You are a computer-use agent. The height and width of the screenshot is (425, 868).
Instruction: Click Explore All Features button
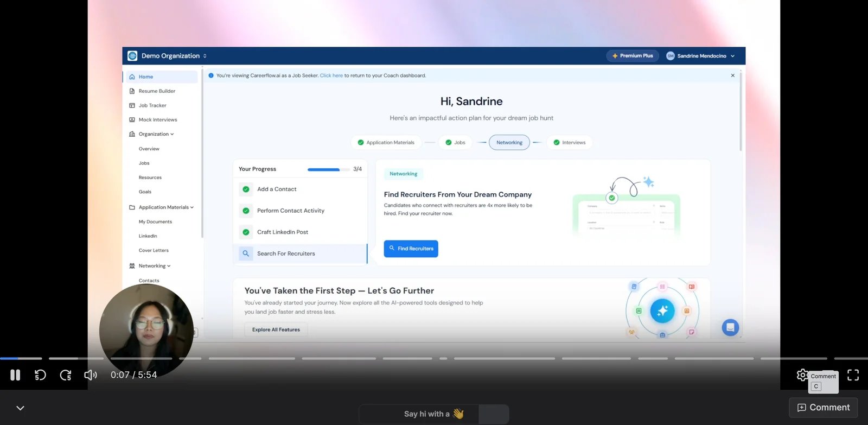coord(276,329)
